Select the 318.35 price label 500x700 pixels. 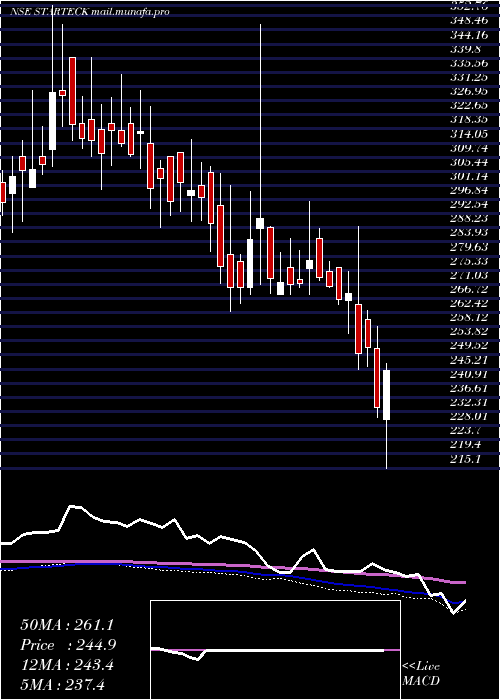pyautogui.click(x=468, y=120)
